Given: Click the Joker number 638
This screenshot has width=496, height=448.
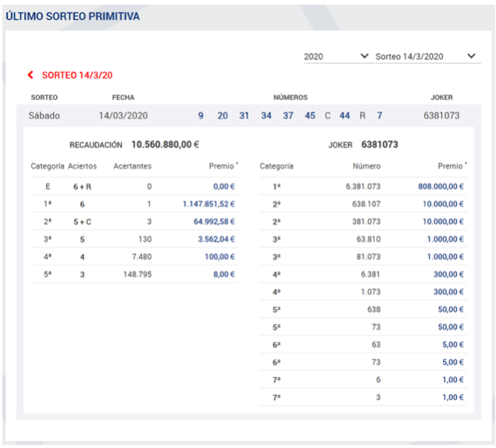Looking at the screenshot, I should [374, 310].
